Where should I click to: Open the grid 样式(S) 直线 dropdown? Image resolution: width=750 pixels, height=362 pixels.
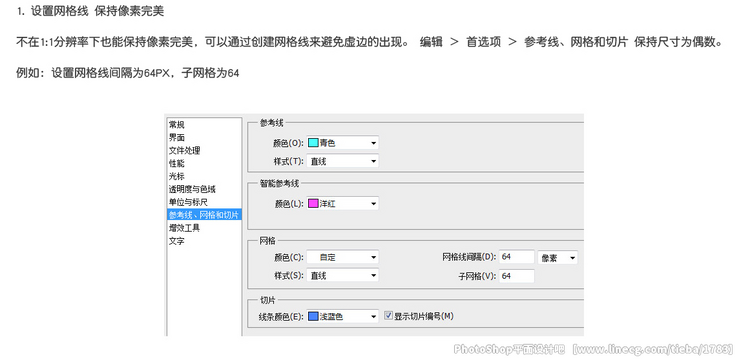pos(342,276)
